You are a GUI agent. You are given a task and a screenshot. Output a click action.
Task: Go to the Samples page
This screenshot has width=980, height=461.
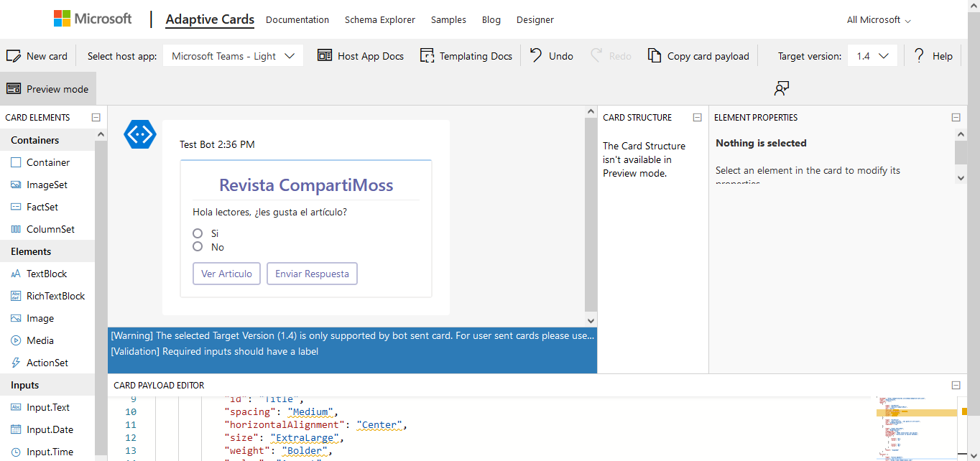tap(448, 19)
